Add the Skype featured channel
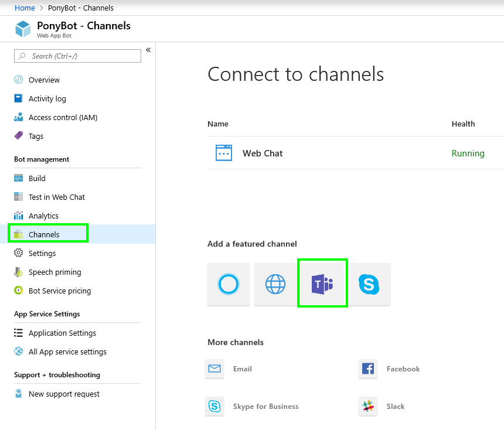504x430 pixels. 369,284
